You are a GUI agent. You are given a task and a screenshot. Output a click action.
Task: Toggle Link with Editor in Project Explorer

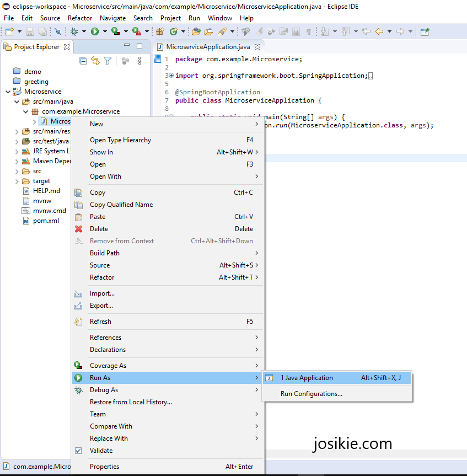tap(95, 61)
